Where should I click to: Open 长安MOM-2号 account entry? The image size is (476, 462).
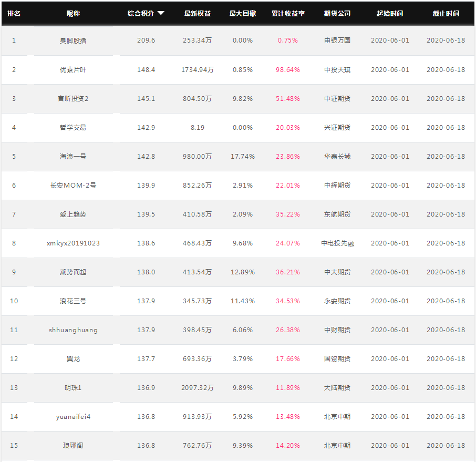point(73,186)
